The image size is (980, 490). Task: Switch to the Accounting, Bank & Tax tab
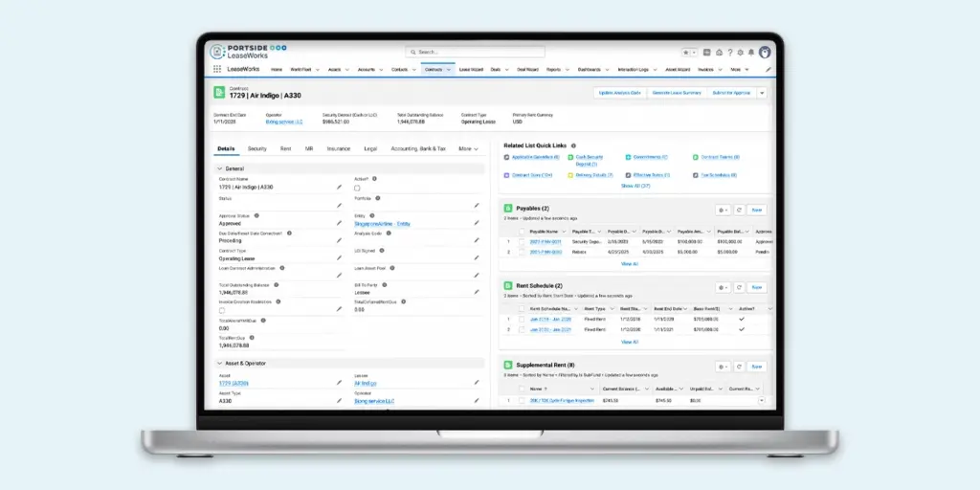418,148
